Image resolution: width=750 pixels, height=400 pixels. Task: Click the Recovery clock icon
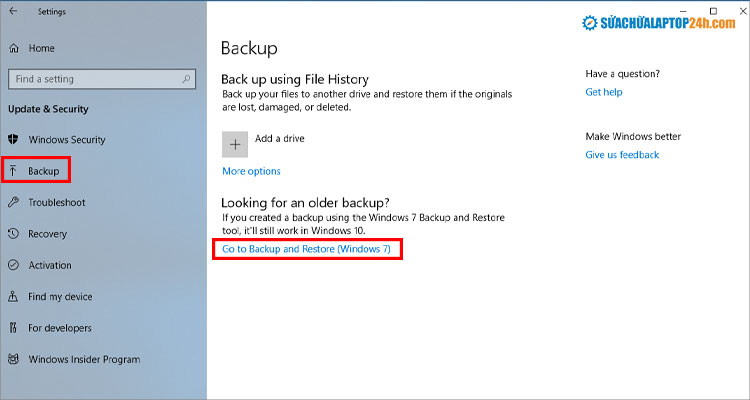[x=13, y=233]
